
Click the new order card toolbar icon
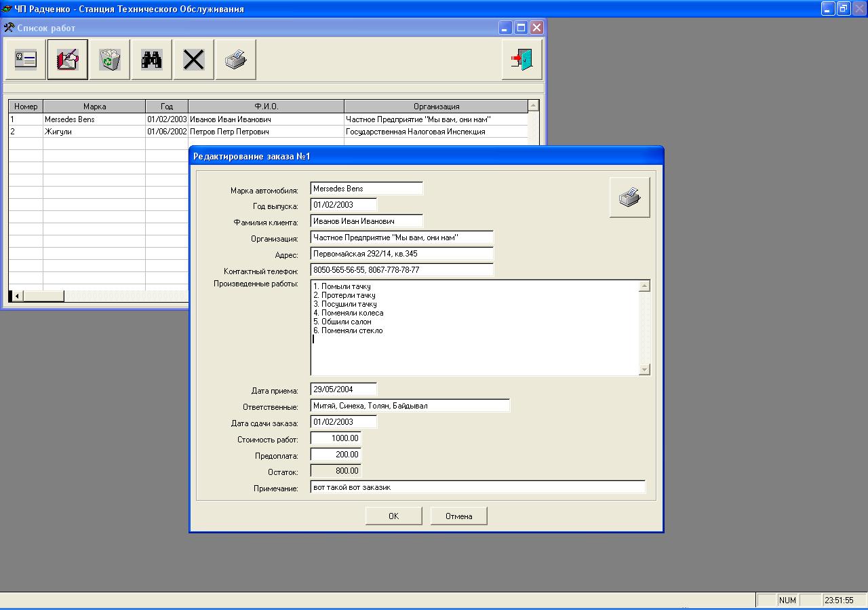(x=26, y=60)
